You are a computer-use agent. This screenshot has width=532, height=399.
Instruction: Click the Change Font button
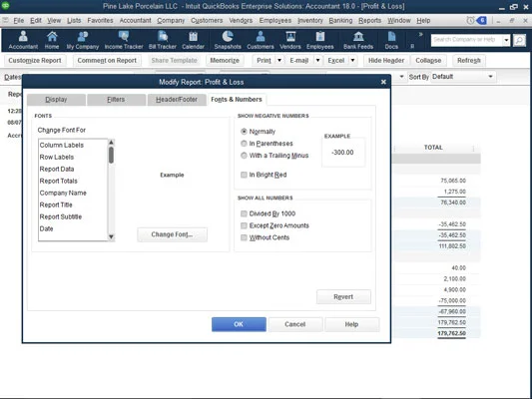tap(172, 234)
